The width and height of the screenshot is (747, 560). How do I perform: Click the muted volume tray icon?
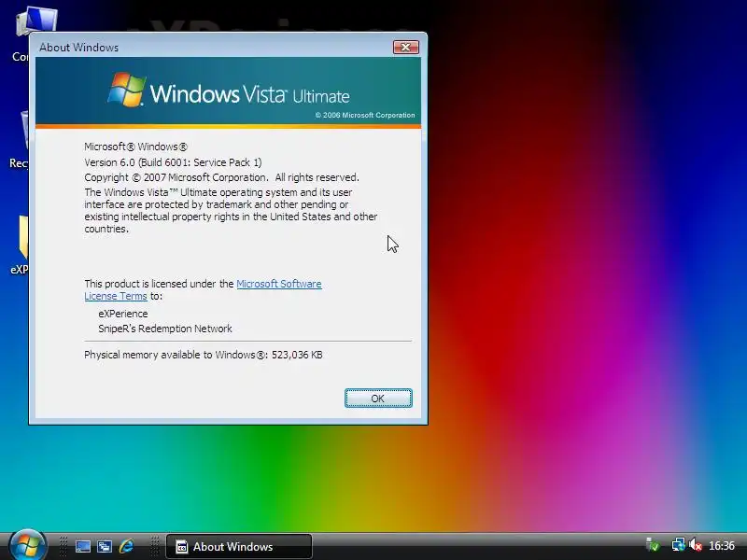[x=696, y=544]
